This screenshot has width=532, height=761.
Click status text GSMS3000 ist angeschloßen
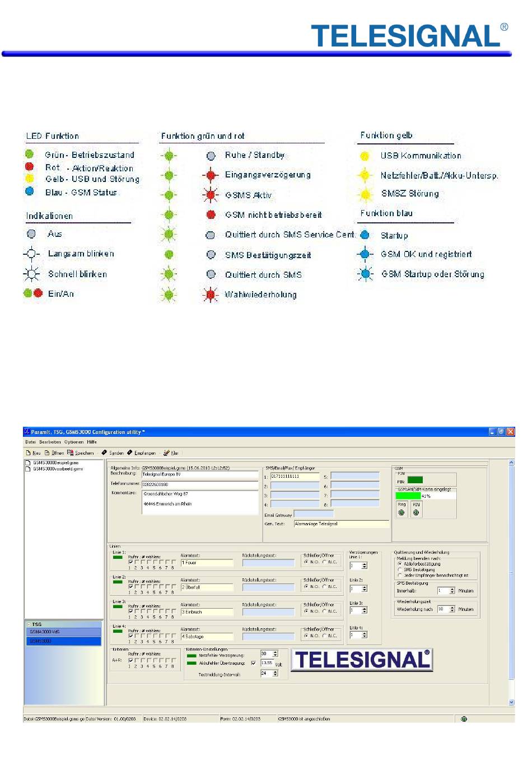point(304,718)
